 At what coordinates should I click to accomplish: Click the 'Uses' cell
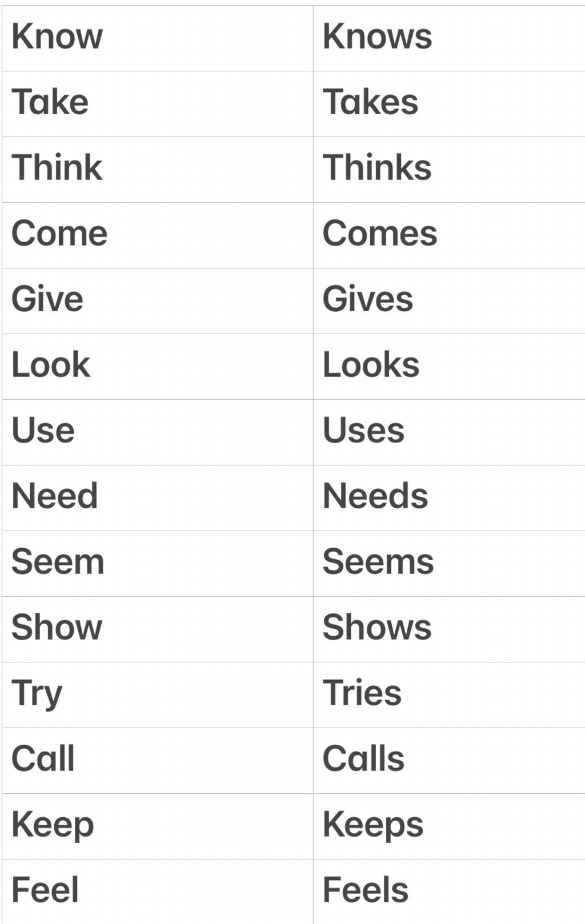coord(449,432)
